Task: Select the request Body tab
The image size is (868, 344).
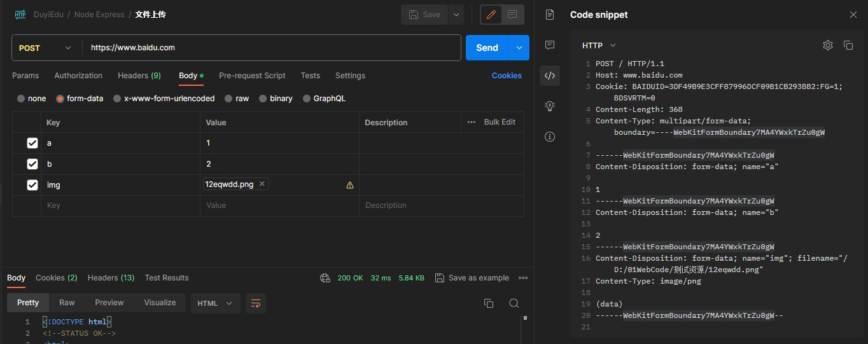Action: (x=191, y=76)
